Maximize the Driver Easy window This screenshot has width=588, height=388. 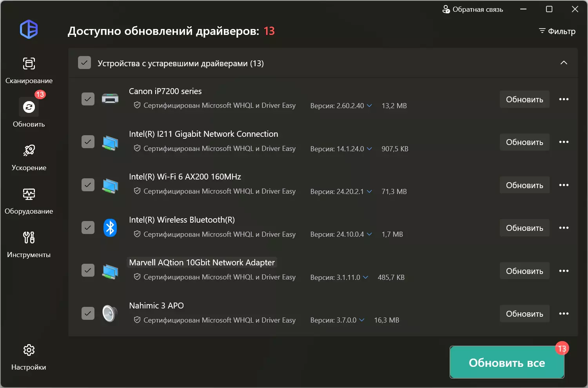click(x=549, y=9)
